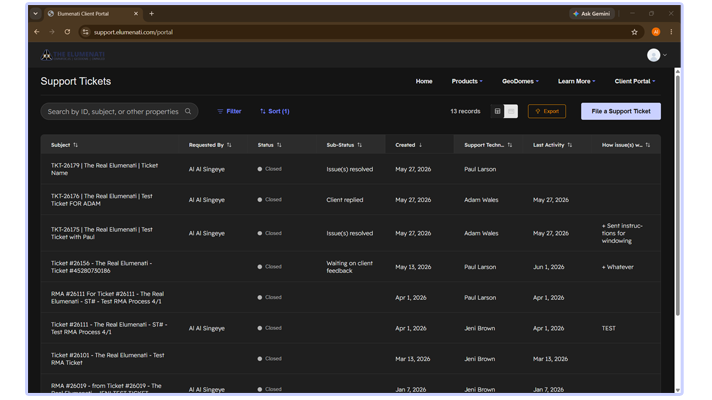Image resolution: width=712 pixels, height=400 pixels.
Task: Open ticket TKT-26176 Test Ticket FOR ADAM
Action: (102, 200)
